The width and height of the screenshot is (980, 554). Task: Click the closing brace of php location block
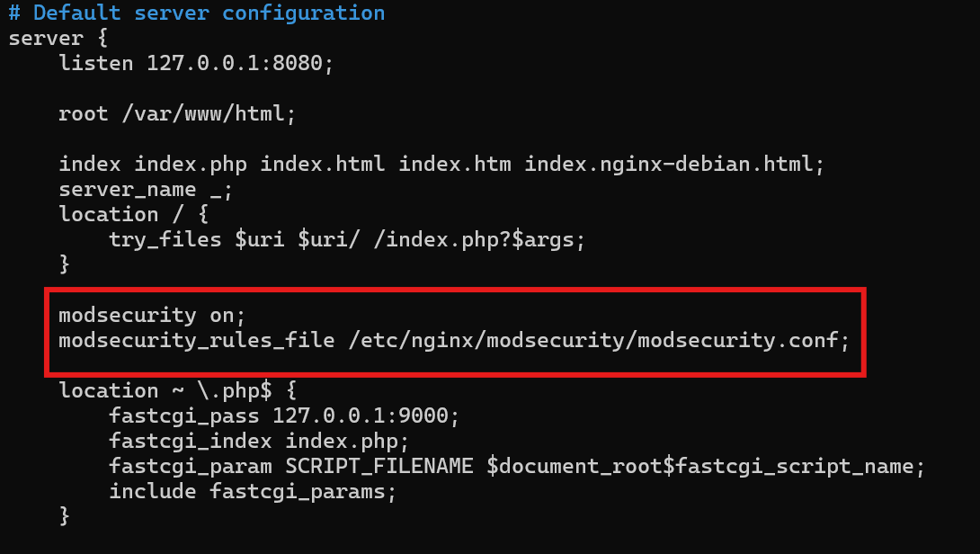[64, 516]
